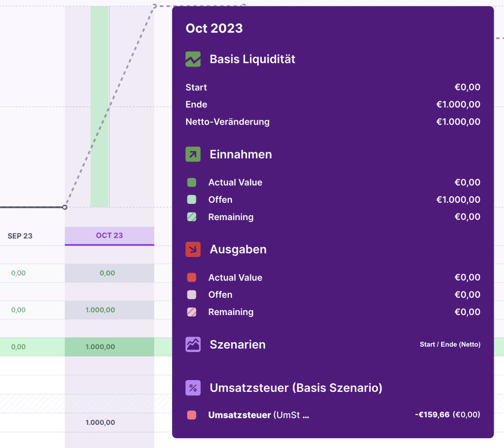
Task: Click the green Einnahmen arrow icon
Action: 193,155
